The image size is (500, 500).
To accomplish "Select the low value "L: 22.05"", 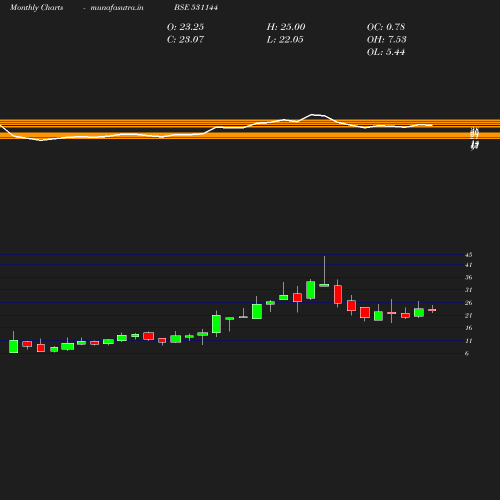I will point(285,40).
